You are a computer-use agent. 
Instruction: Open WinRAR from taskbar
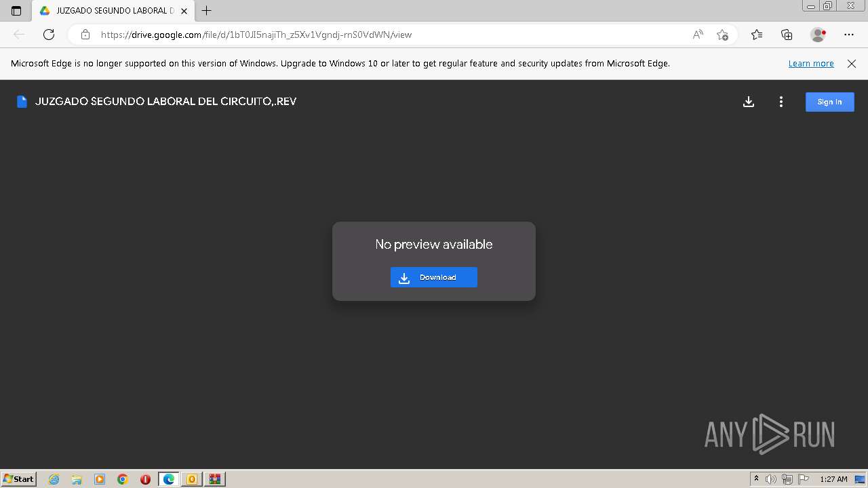pos(215,479)
